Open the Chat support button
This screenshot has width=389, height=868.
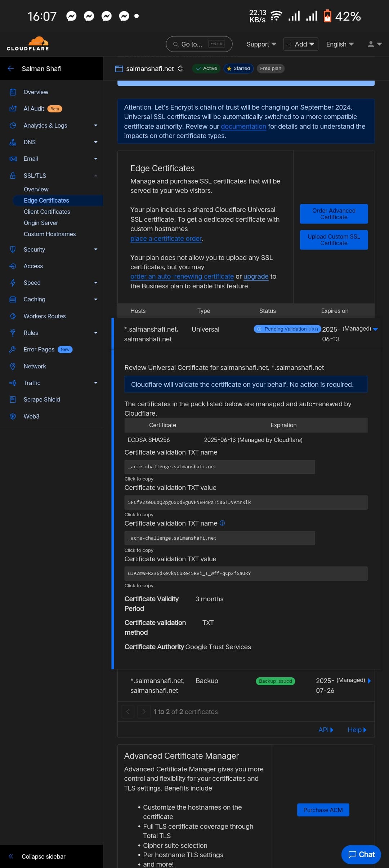361,854
